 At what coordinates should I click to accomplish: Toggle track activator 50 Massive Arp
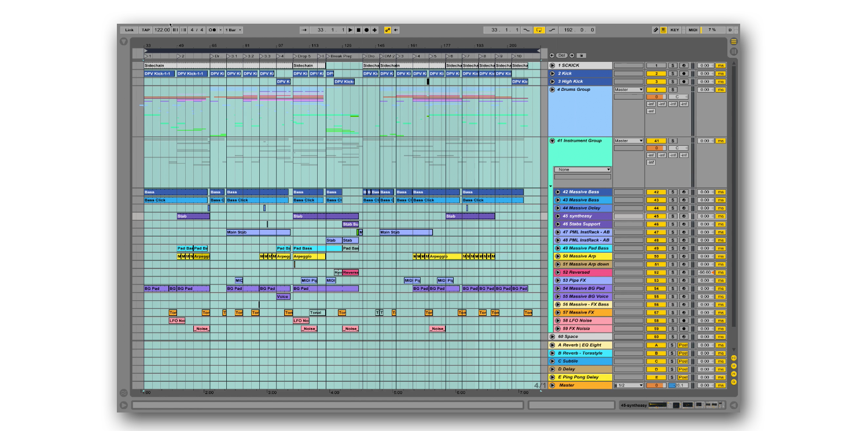tap(656, 256)
